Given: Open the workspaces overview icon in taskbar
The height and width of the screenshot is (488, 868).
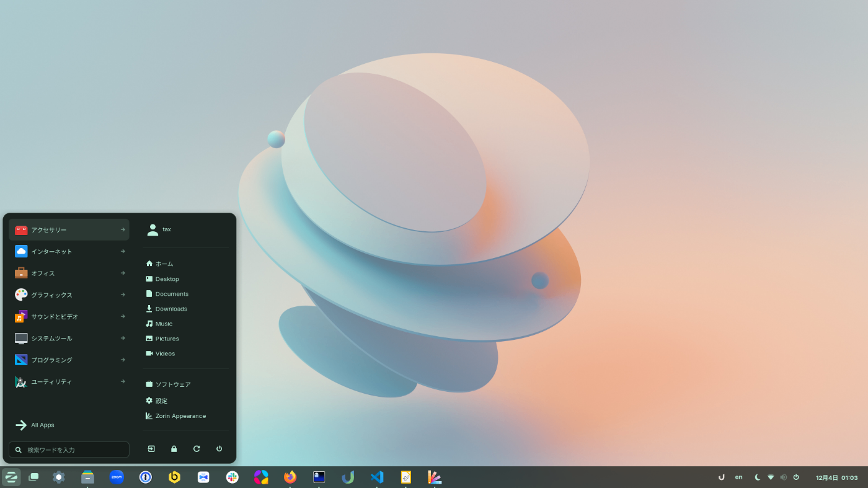Looking at the screenshot, I should [x=33, y=477].
